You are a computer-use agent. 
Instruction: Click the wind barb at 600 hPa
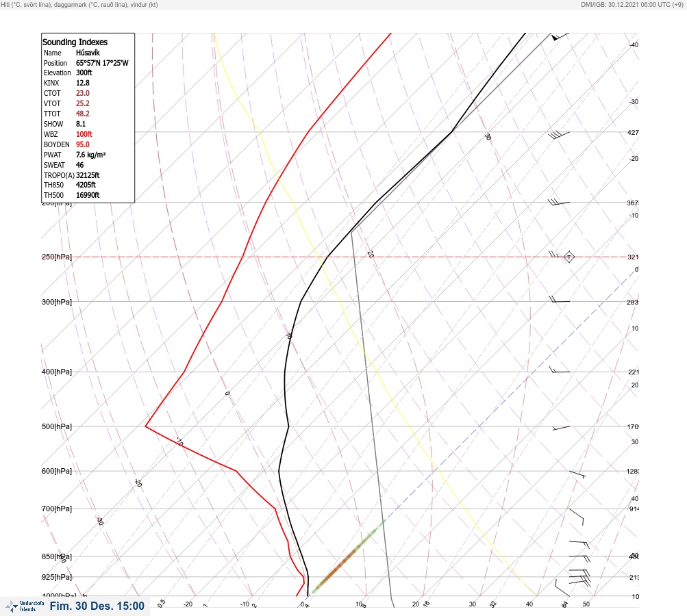[x=577, y=474]
